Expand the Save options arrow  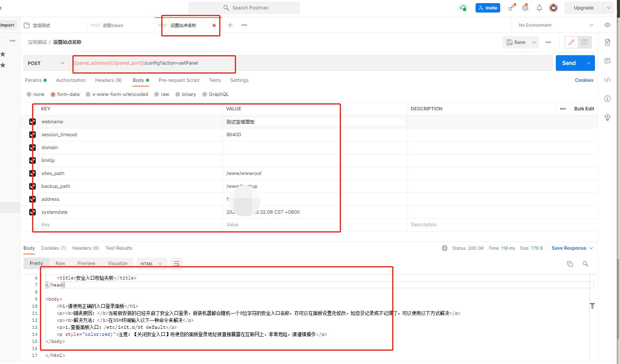coord(534,42)
